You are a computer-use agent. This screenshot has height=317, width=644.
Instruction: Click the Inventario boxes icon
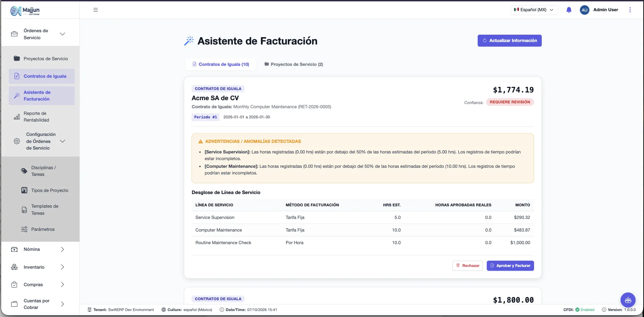point(14,267)
